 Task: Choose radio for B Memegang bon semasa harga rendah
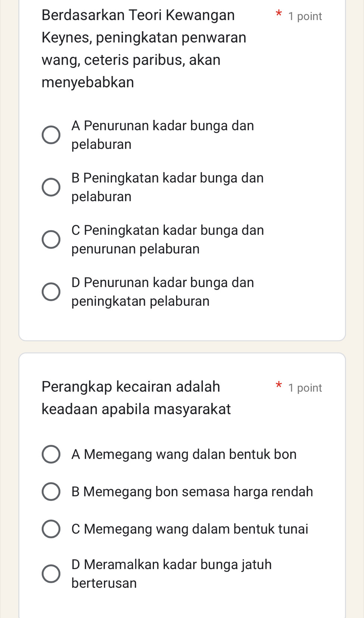tap(51, 491)
